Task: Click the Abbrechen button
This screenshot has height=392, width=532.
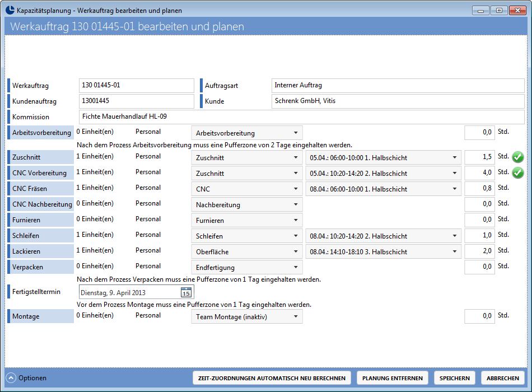Action: (x=503, y=378)
